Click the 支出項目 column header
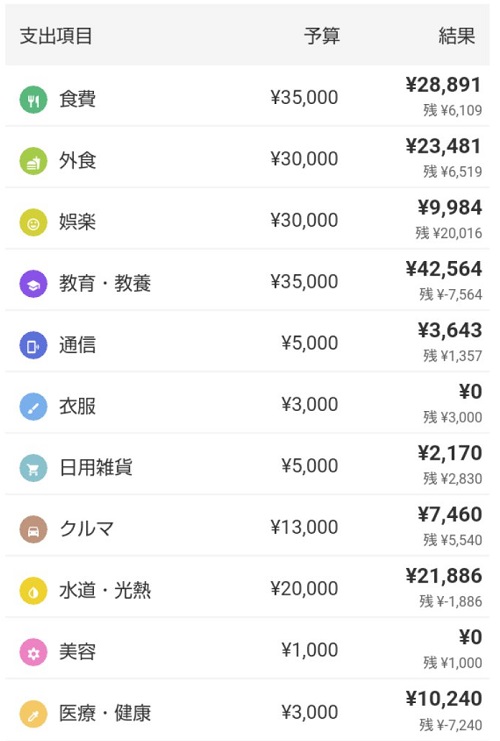Viewport: 500px width, 741px height. coord(56,36)
